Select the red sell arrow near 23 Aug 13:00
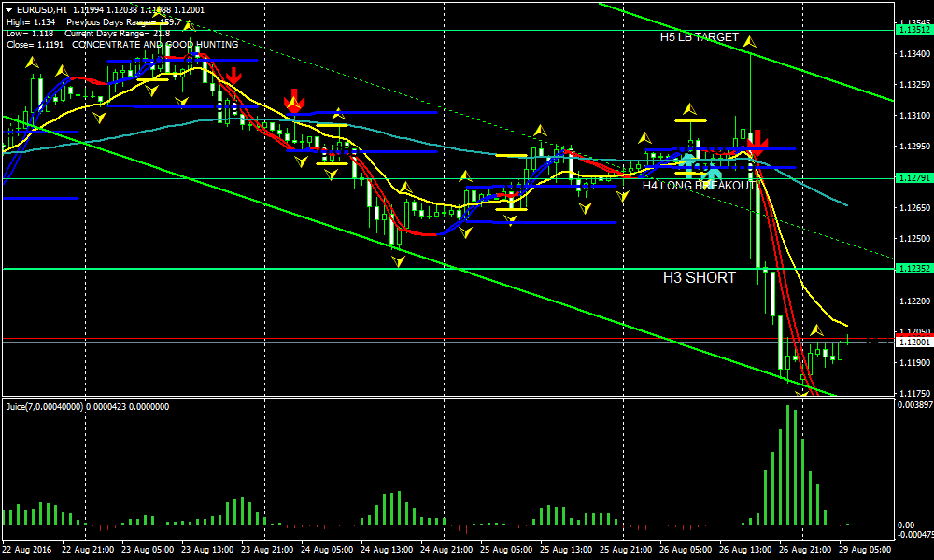The height and width of the screenshot is (560, 934). pos(232,76)
